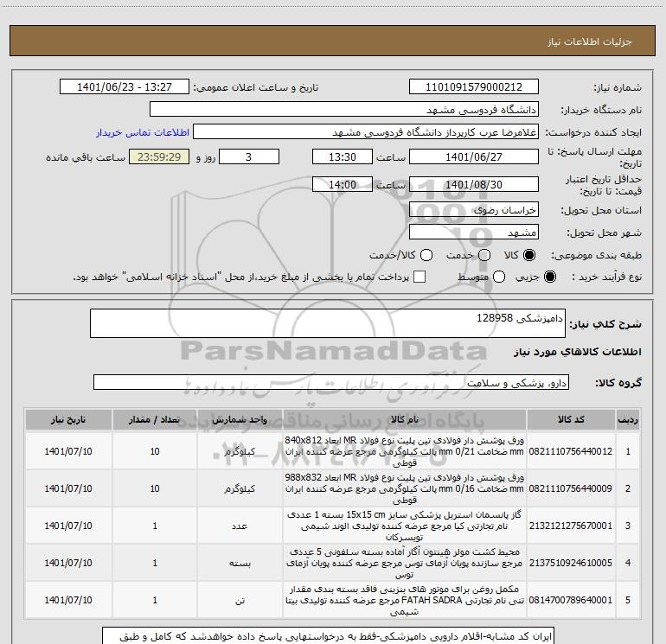Click the کد کالا column header
This screenshot has height=644, width=666.
(571, 420)
